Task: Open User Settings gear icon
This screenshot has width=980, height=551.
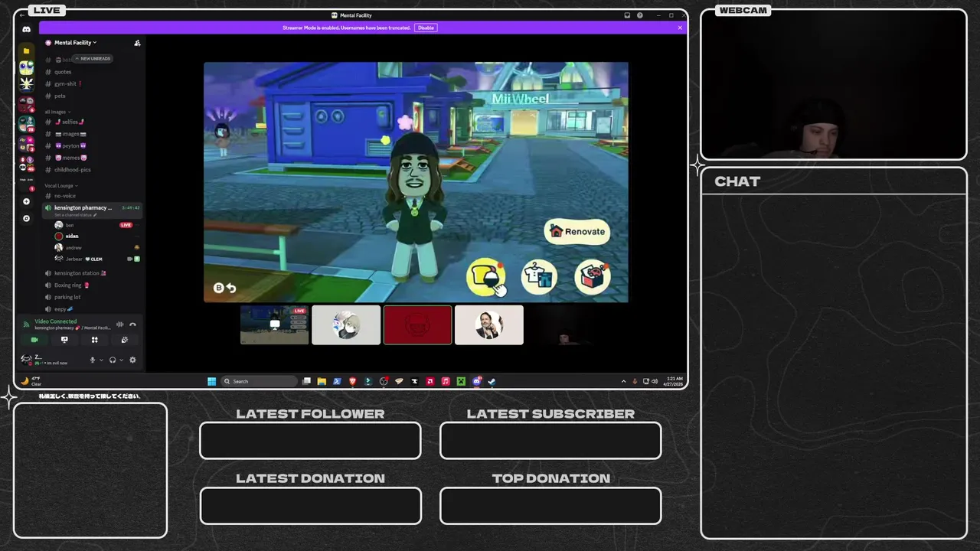Action: [132, 360]
